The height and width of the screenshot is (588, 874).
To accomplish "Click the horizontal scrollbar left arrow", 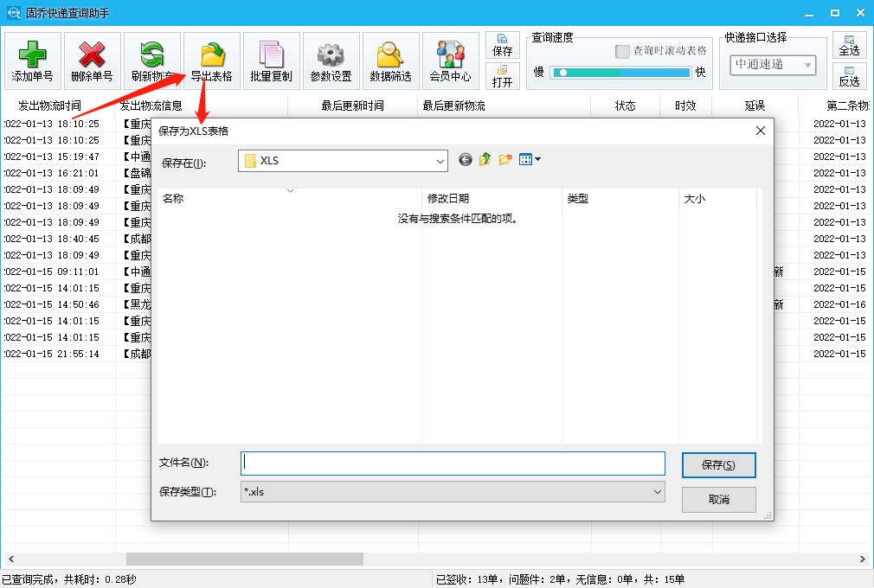I will pyautogui.click(x=11, y=559).
